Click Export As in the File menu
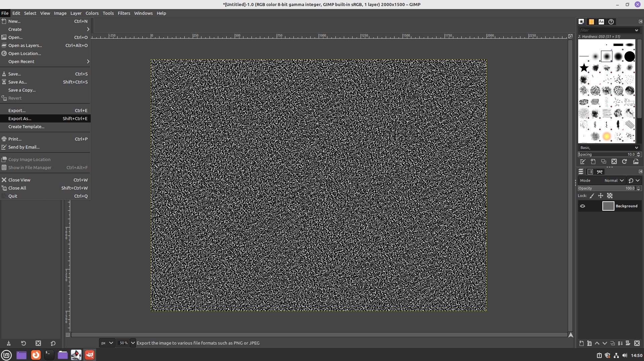This screenshot has width=644, height=361. (x=20, y=118)
